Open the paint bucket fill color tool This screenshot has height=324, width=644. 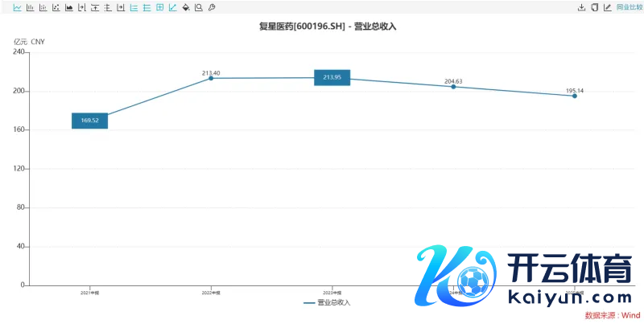pos(186,7)
